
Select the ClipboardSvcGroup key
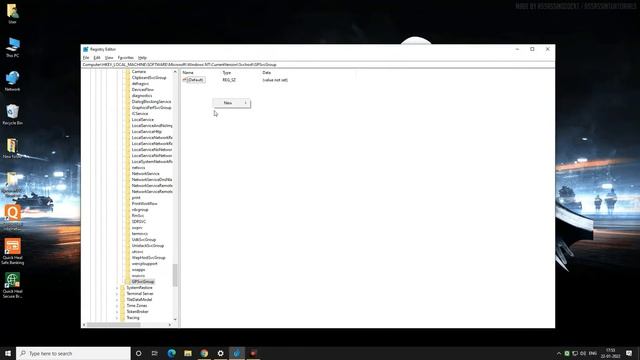pos(149,78)
